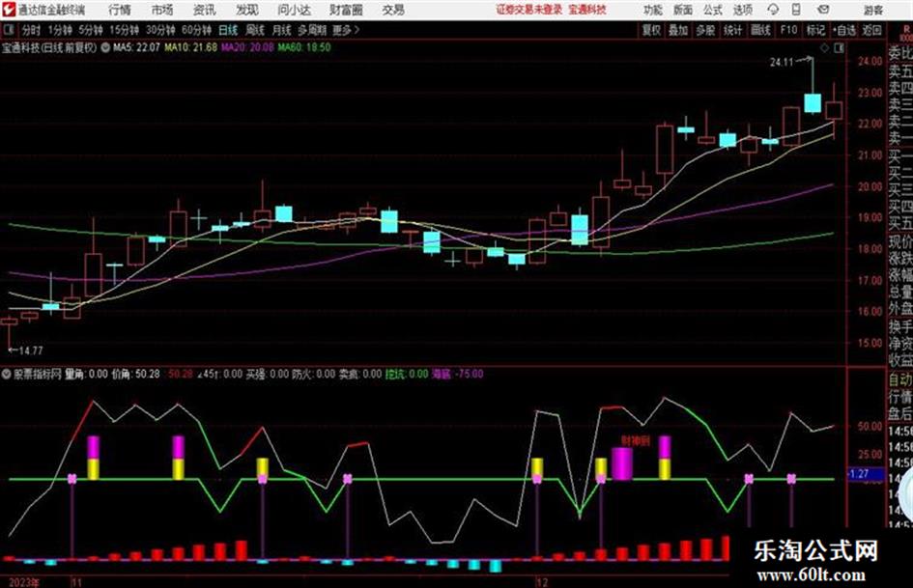This screenshot has height=588, width=913.
Task: Click the 14.77 low price label
Action: click(31, 350)
